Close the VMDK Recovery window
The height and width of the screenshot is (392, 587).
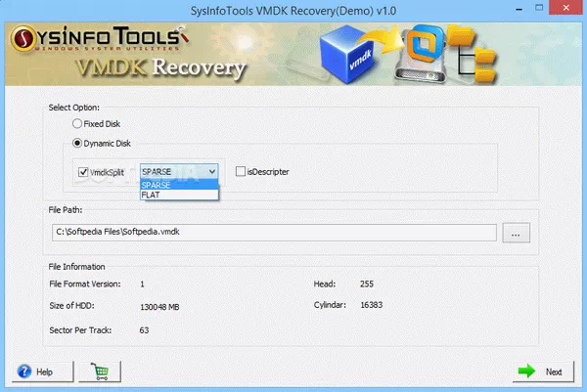coord(566,8)
